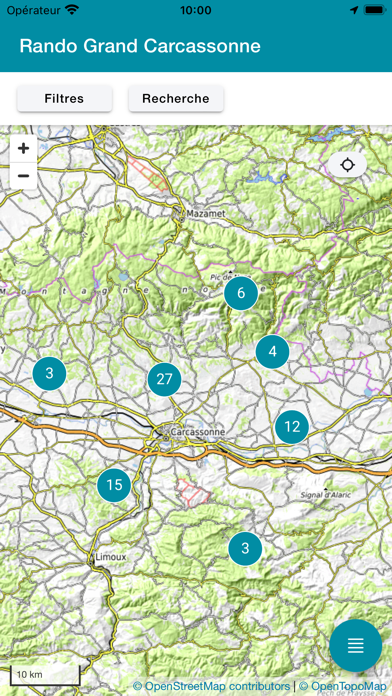Image resolution: width=392 pixels, height=696 pixels.
Task: Open the Recherche search
Action: coord(176,98)
